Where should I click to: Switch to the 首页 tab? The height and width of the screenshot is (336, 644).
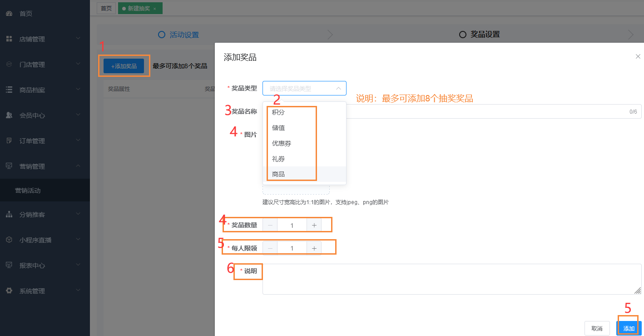(x=106, y=8)
